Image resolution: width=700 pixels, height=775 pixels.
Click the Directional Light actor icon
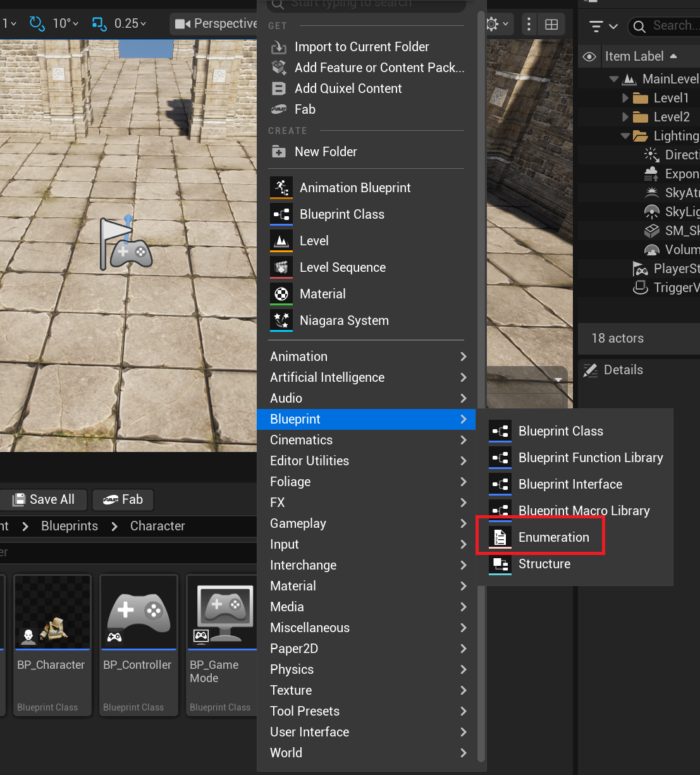(x=651, y=155)
